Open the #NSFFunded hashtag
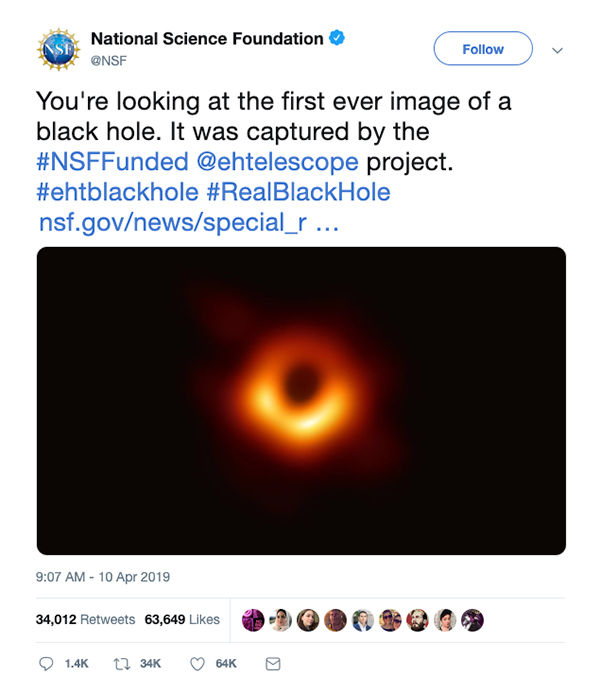The image size is (600, 686). point(110,163)
